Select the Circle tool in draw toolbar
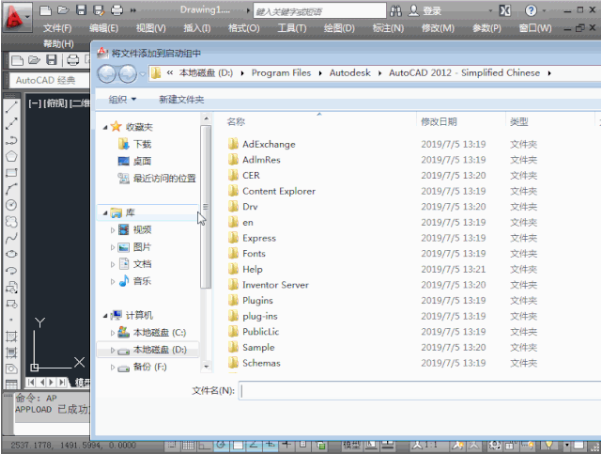The width and height of the screenshot is (604, 455). point(11,205)
